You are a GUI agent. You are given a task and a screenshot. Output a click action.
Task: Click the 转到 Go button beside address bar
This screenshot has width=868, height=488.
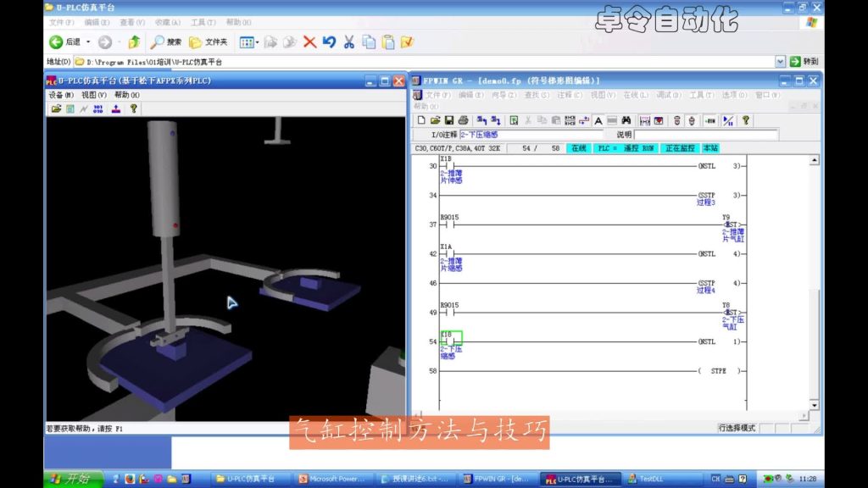[804, 62]
